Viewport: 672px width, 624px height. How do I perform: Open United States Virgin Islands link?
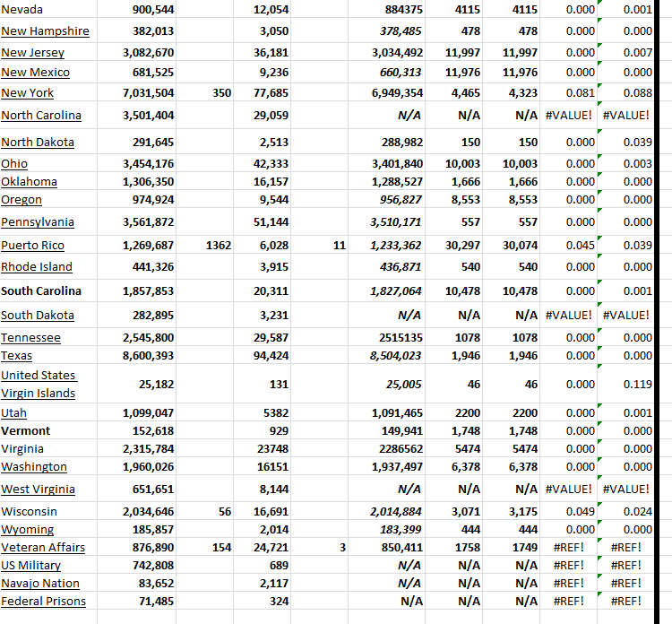point(39,384)
